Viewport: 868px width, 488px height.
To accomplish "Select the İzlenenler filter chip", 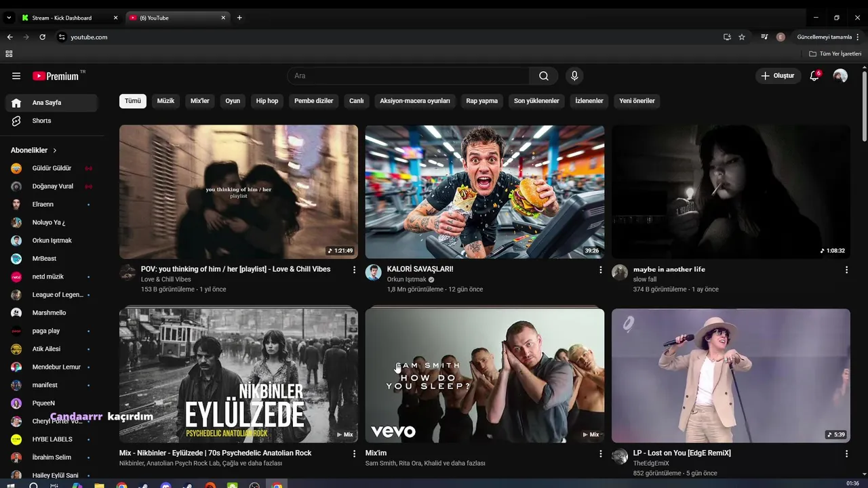I will (x=589, y=101).
